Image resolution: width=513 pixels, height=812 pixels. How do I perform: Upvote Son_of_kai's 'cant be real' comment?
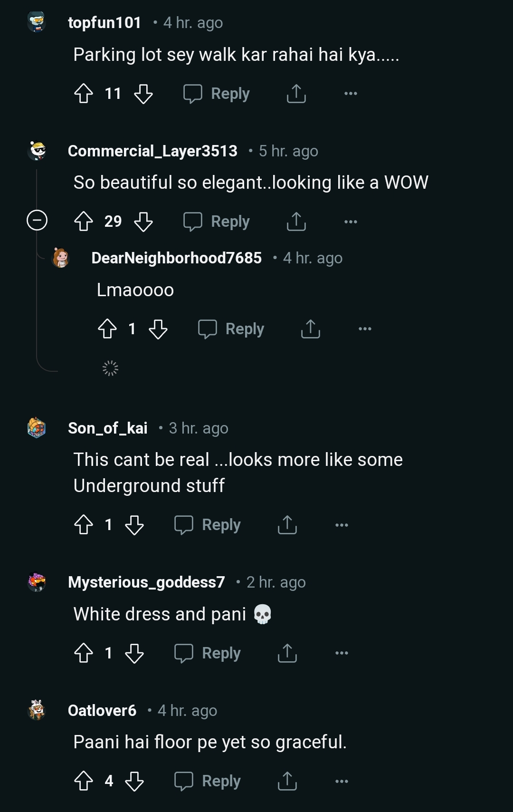pos(84,525)
